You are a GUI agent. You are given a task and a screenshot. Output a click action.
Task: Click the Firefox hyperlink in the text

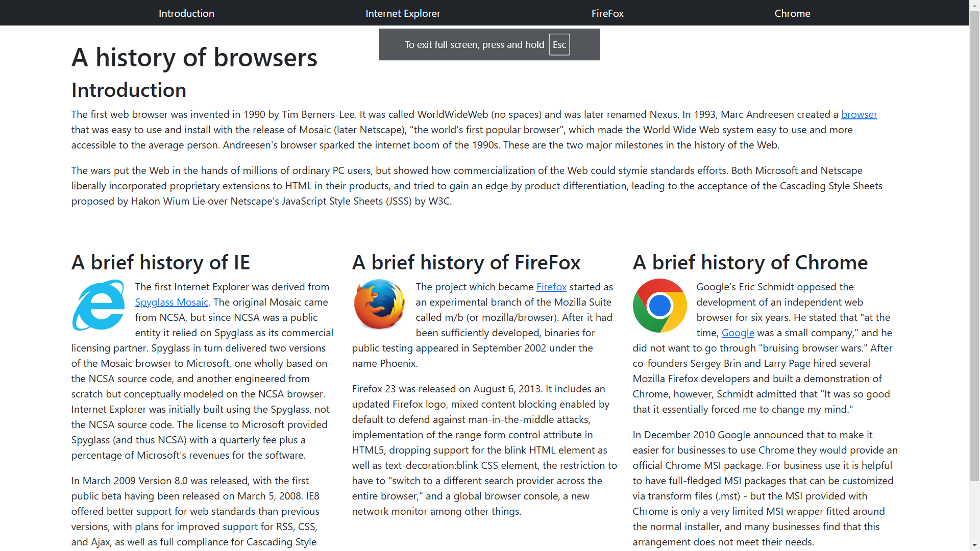coord(551,287)
